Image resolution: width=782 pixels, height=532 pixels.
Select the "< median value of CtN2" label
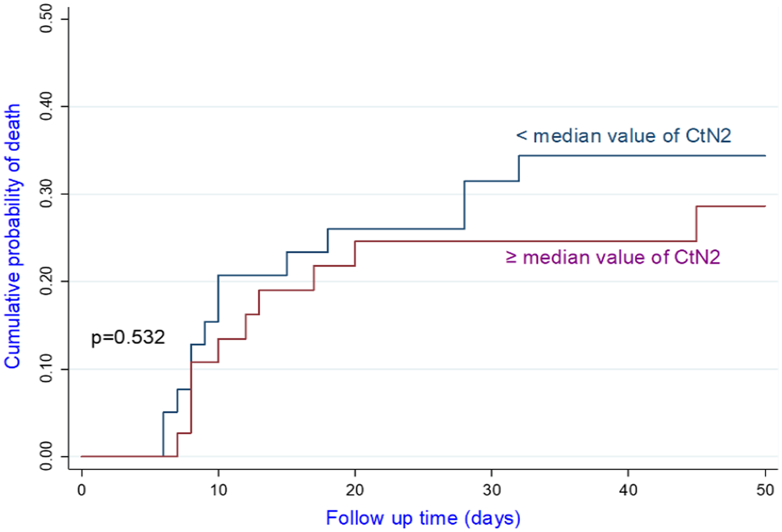(x=624, y=136)
